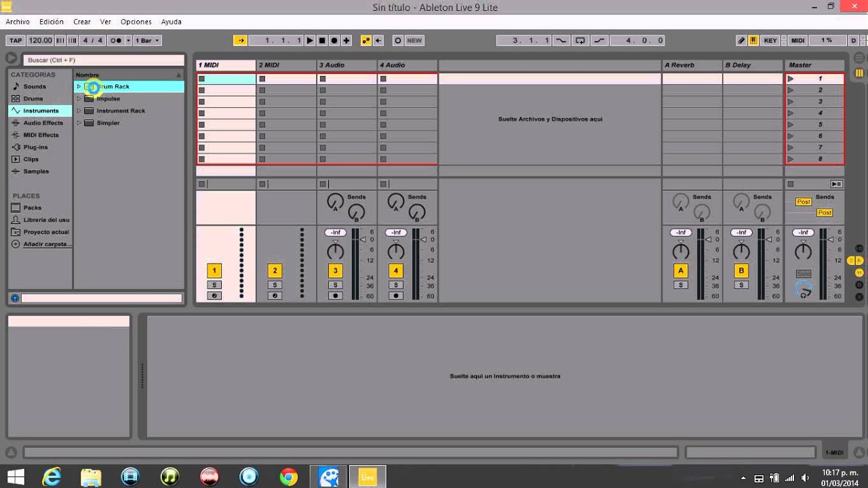The height and width of the screenshot is (488, 868).
Task: Toggle the Punch-Out switch icon
Action: tap(599, 41)
